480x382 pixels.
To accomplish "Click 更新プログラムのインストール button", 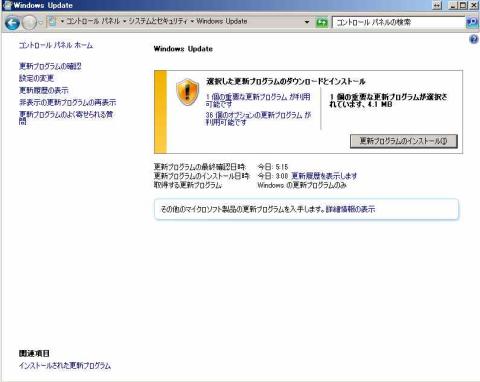I will point(404,141).
